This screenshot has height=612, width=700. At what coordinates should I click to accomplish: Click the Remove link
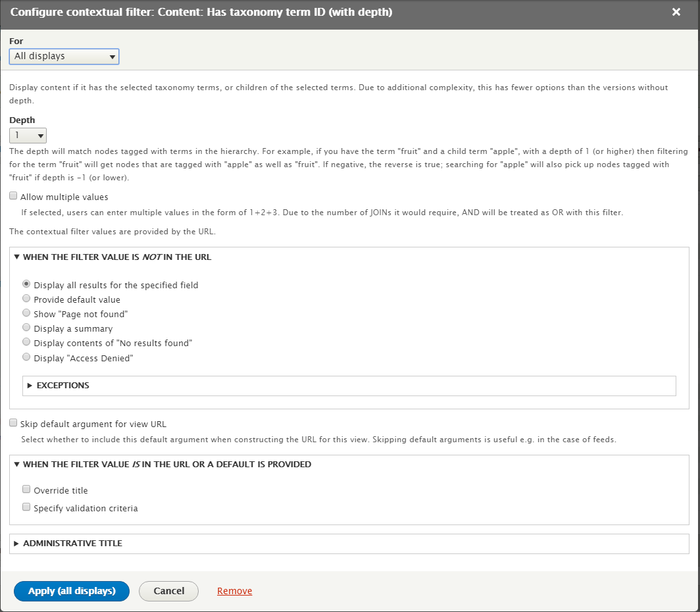pyautogui.click(x=234, y=591)
